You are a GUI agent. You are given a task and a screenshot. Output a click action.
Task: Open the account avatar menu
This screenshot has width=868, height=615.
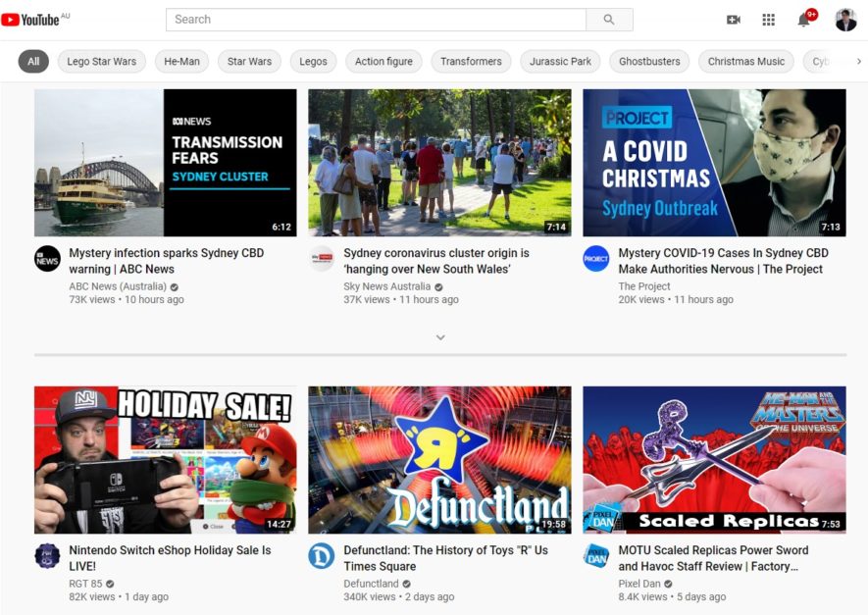click(845, 20)
